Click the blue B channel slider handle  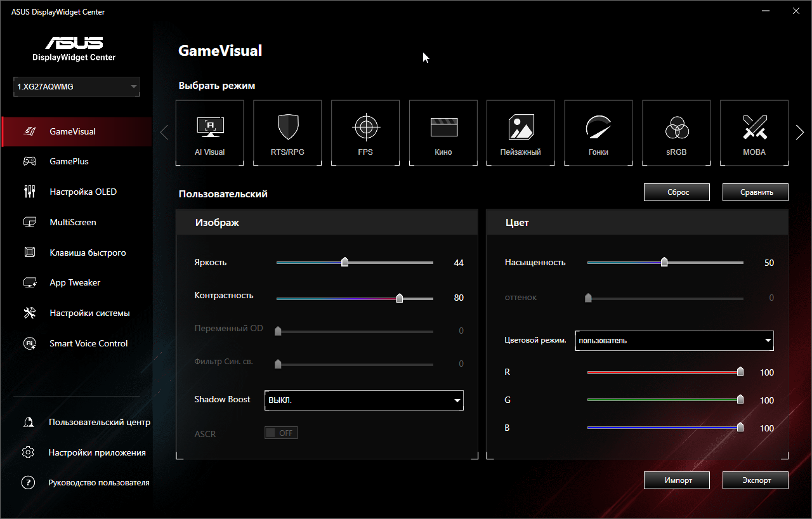coord(740,428)
